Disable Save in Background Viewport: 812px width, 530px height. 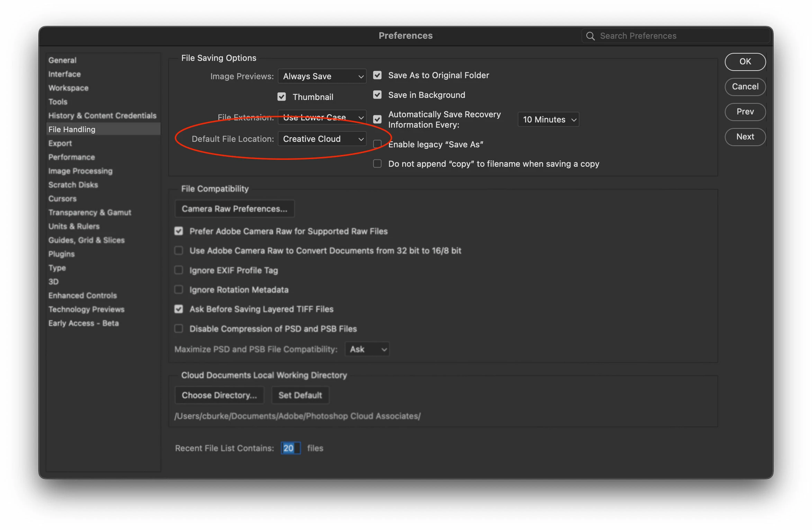pyautogui.click(x=377, y=95)
